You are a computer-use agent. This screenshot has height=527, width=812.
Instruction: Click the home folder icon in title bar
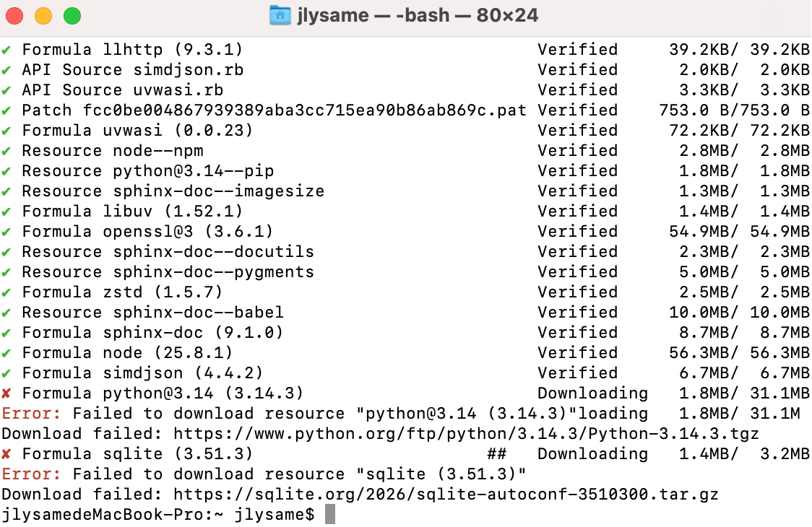(x=280, y=15)
